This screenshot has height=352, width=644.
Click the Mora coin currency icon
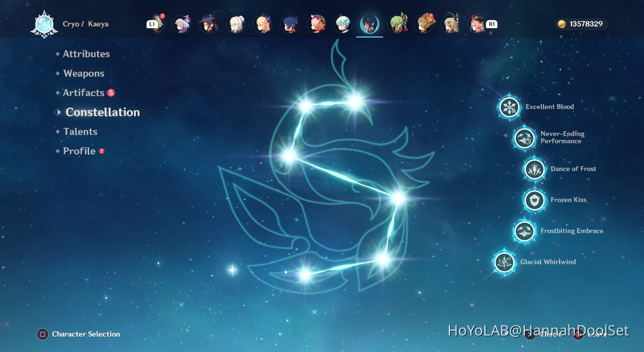(562, 24)
